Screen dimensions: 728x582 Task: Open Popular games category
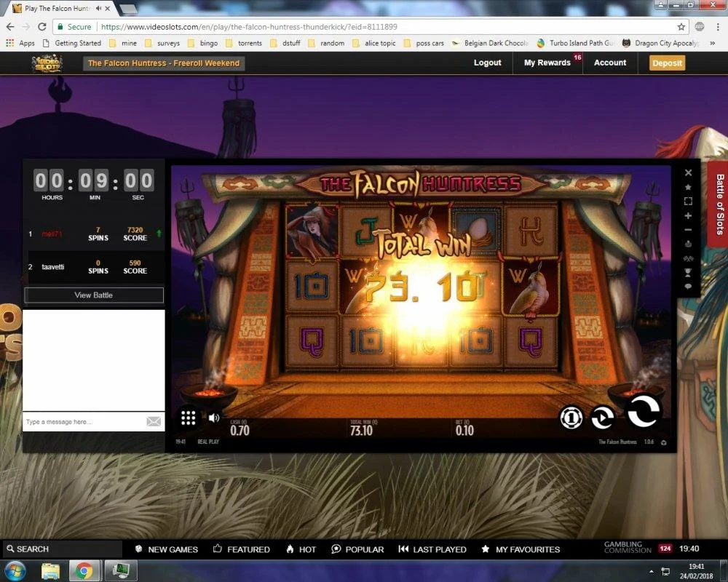pos(357,549)
